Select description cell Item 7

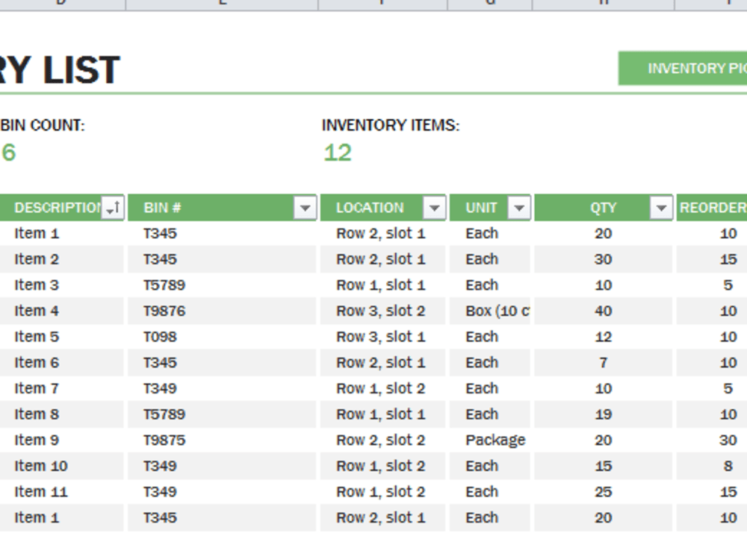[62, 388]
